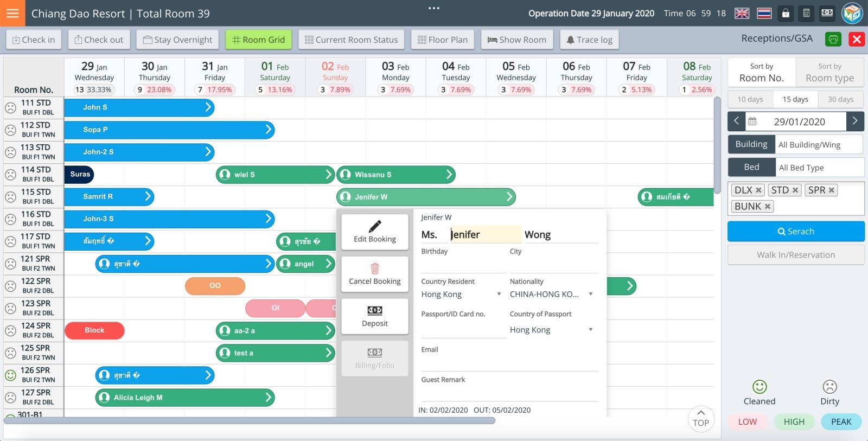The height and width of the screenshot is (441, 868).
Task: Expand the Country Resident dropdown
Action: tap(499, 295)
